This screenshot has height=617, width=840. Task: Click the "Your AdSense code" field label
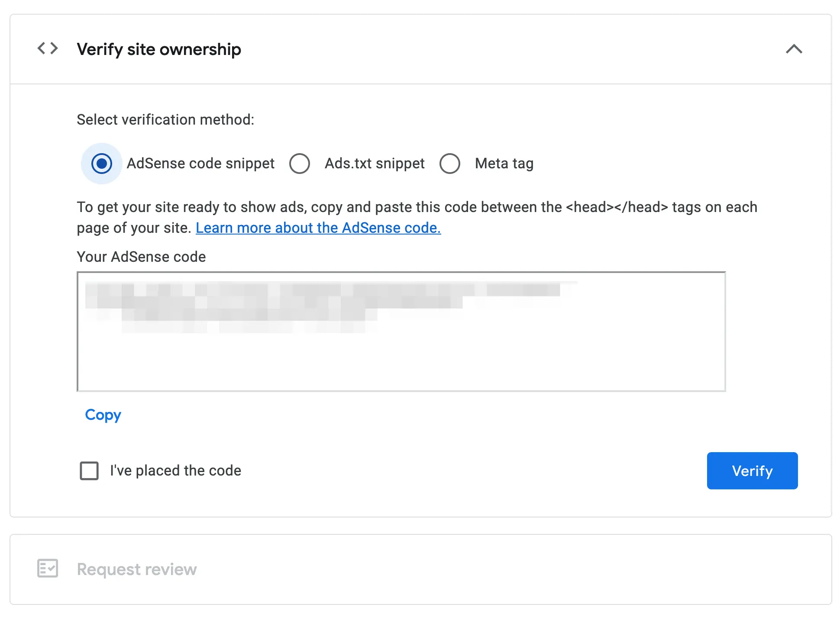pyautogui.click(x=141, y=257)
